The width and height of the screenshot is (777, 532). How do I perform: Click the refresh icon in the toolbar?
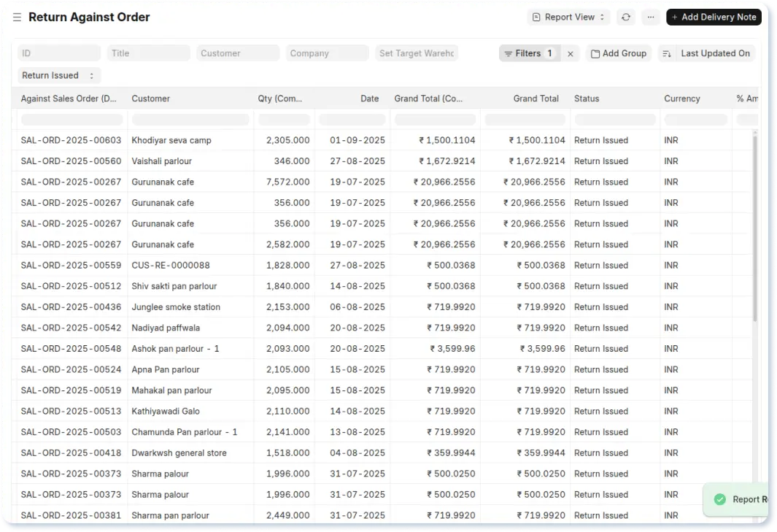625,17
